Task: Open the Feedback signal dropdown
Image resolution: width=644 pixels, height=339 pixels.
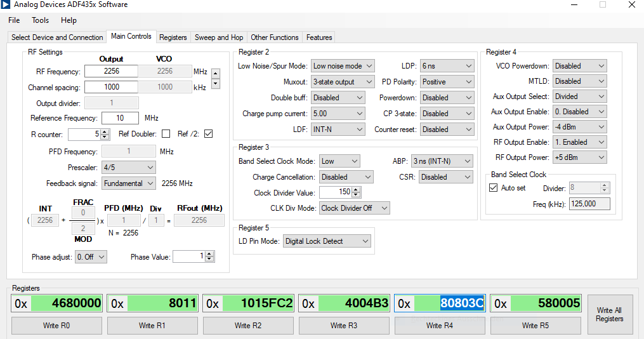Action: [129, 183]
